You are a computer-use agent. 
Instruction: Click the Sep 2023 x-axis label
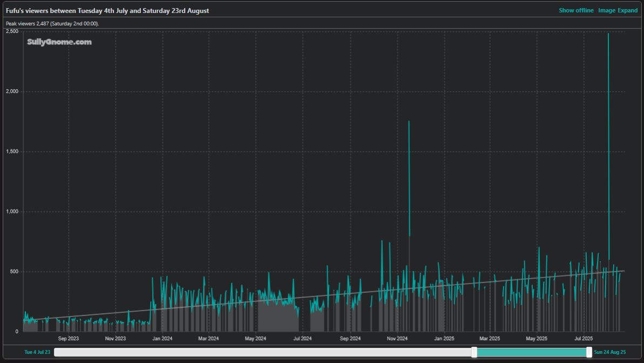click(x=69, y=339)
